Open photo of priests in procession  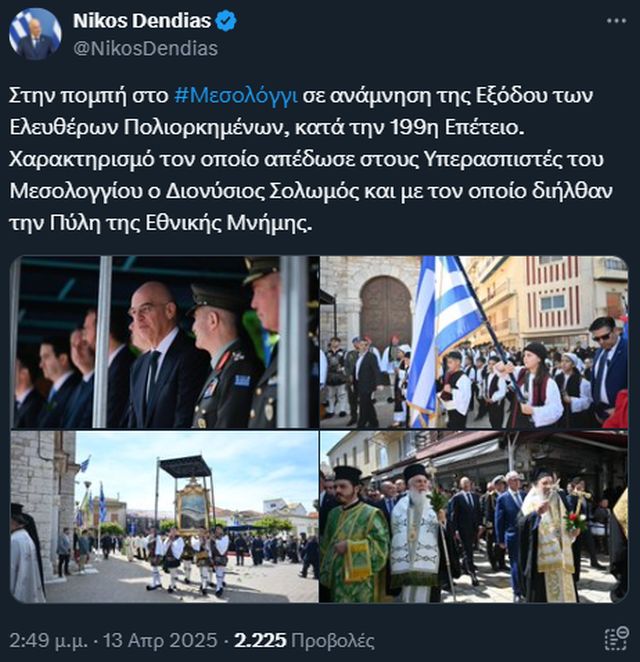point(474,516)
